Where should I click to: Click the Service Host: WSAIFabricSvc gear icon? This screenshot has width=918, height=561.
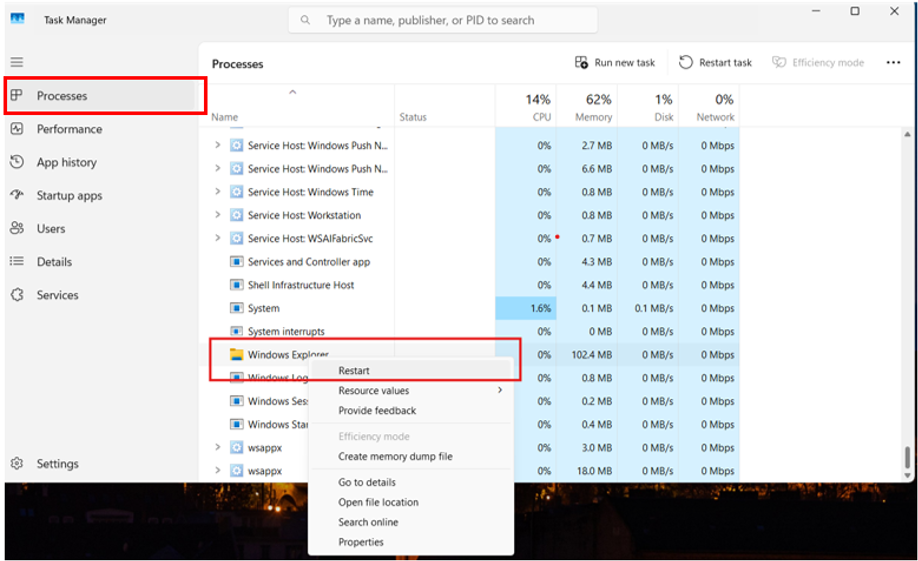237,238
